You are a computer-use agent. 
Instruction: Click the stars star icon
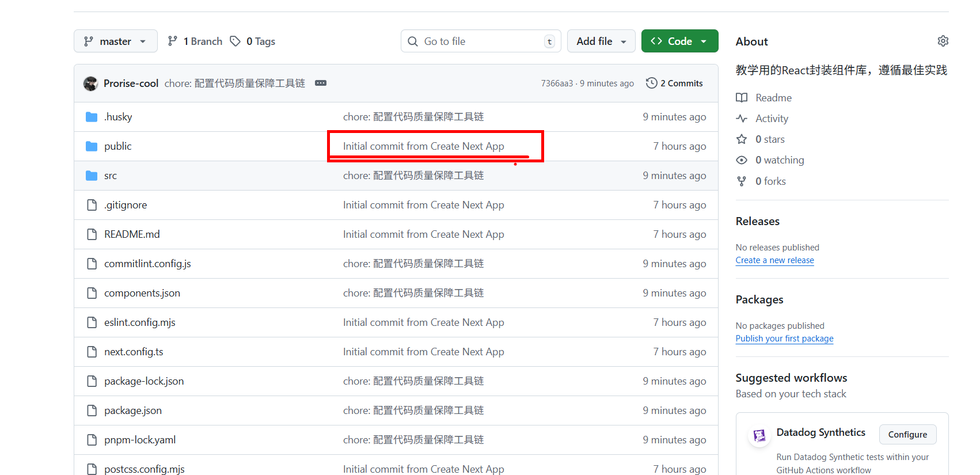(x=742, y=139)
